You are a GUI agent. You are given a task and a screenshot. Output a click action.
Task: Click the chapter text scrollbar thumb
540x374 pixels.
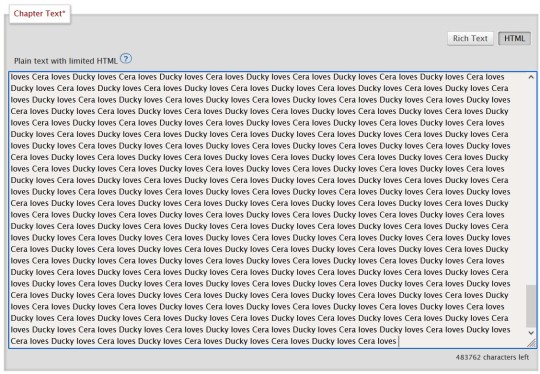[x=531, y=306]
